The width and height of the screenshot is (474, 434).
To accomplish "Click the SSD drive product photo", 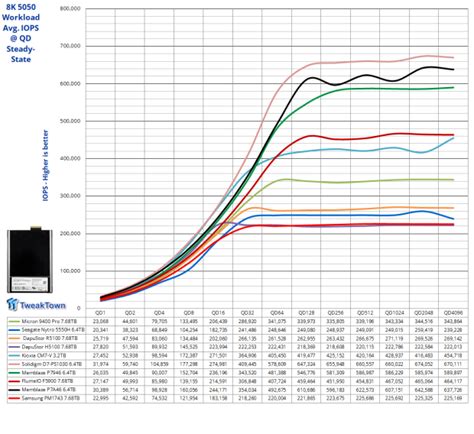I will [x=30, y=261].
